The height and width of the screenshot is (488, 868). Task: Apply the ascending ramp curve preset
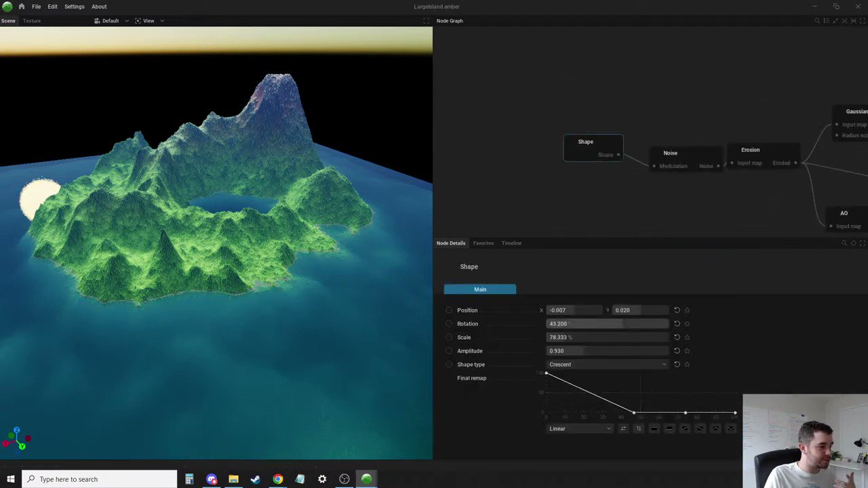point(684,428)
